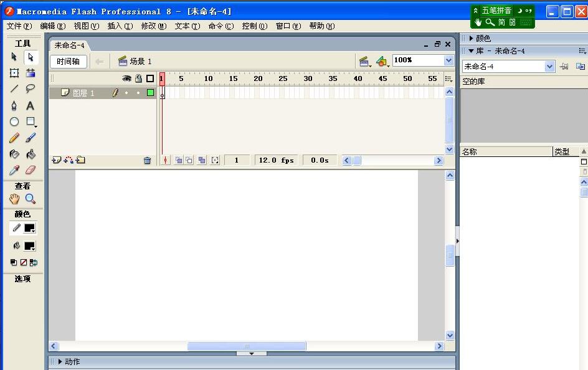Click the pin current library icon

tap(564, 67)
